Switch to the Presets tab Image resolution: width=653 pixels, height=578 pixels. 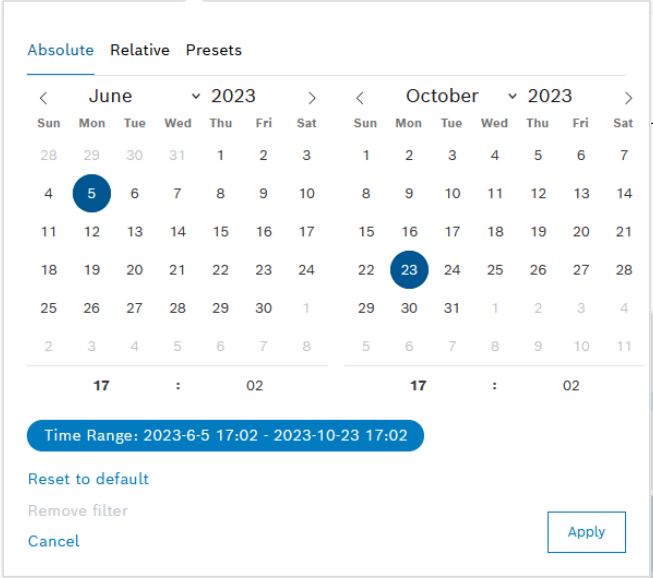point(213,50)
